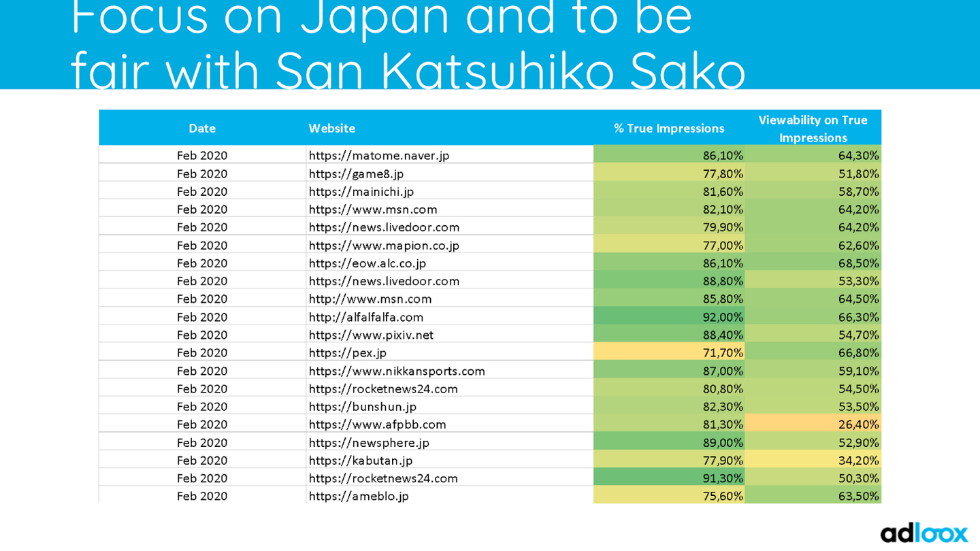Click the www.afpbb.com URL

pos(377,424)
